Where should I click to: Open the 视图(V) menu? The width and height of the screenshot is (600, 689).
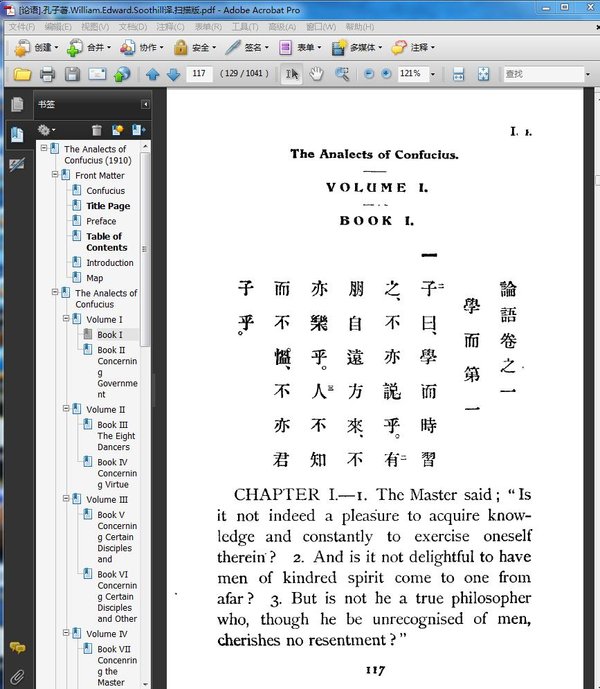tap(95, 27)
